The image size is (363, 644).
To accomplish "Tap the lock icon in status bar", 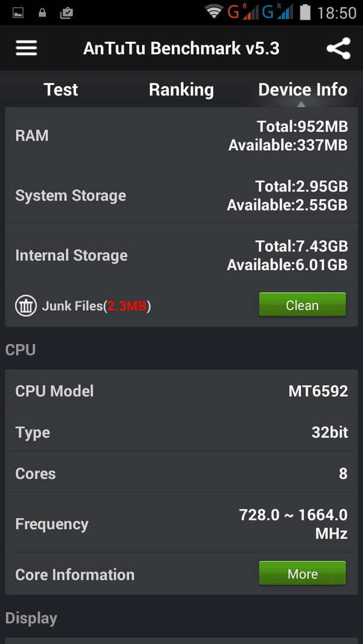I will pyautogui.click(x=42, y=13).
